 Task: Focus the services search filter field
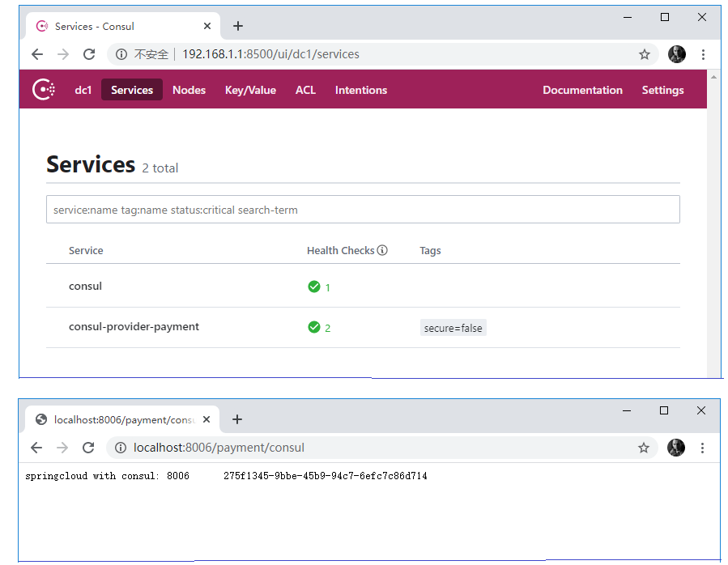[363, 210]
